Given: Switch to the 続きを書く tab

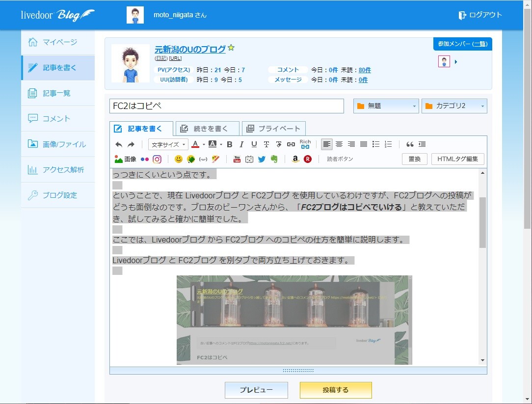Looking at the screenshot, I should coord(207,129).
